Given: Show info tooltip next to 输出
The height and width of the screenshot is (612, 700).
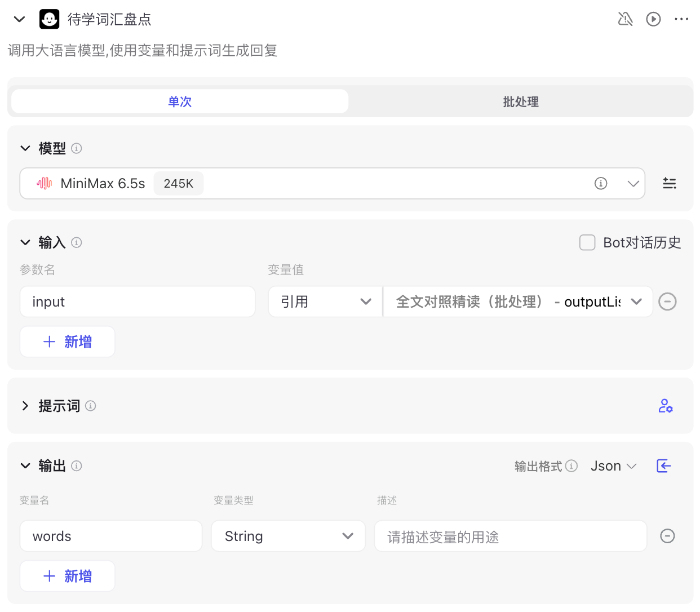Looking at the screenshot, I should tap(77, 465).
